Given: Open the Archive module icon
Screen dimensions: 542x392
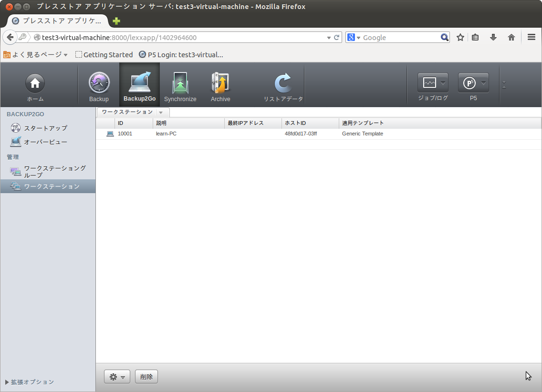Looking at the screenshot, I should (x=220, y=83).
